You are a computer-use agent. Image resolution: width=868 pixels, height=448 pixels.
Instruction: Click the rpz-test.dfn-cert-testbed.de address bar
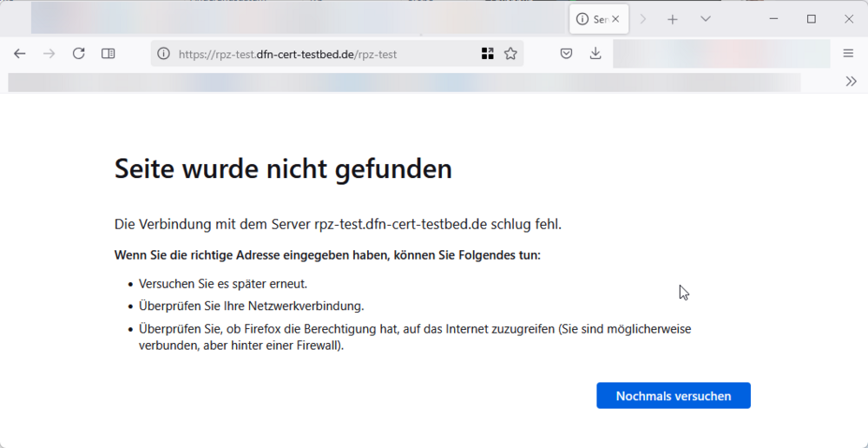[321, 54]
